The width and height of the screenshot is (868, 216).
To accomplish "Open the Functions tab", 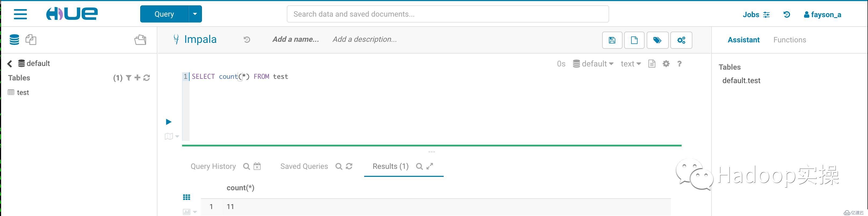I will pos(790,40).
